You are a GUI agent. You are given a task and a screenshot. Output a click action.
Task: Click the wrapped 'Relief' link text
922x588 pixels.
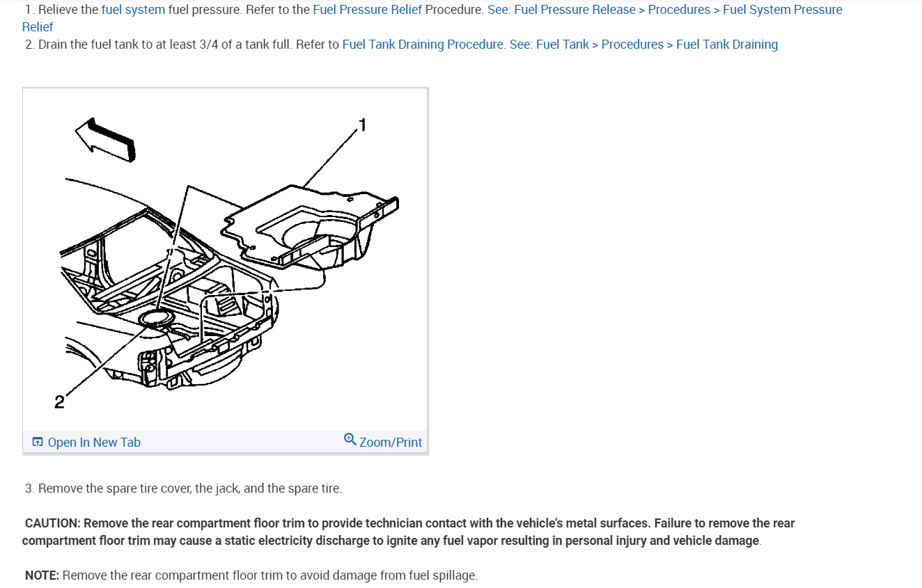pyautogui.click(x=38, y=27)
